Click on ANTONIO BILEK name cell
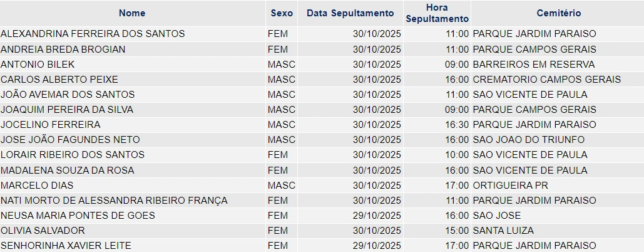Image resolution: width=644 pixels, height=252 pixels. (38, 64)
